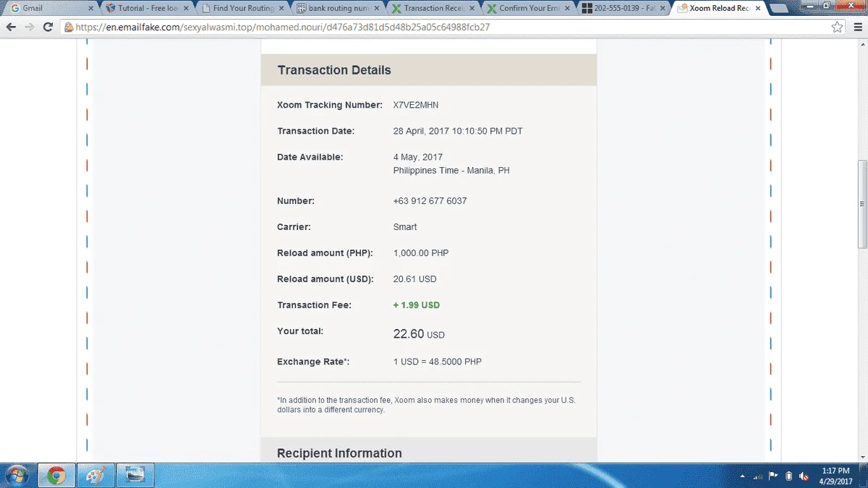Click the Recipient Information heading
Screen dimensions: 868x488
(339, 453)
